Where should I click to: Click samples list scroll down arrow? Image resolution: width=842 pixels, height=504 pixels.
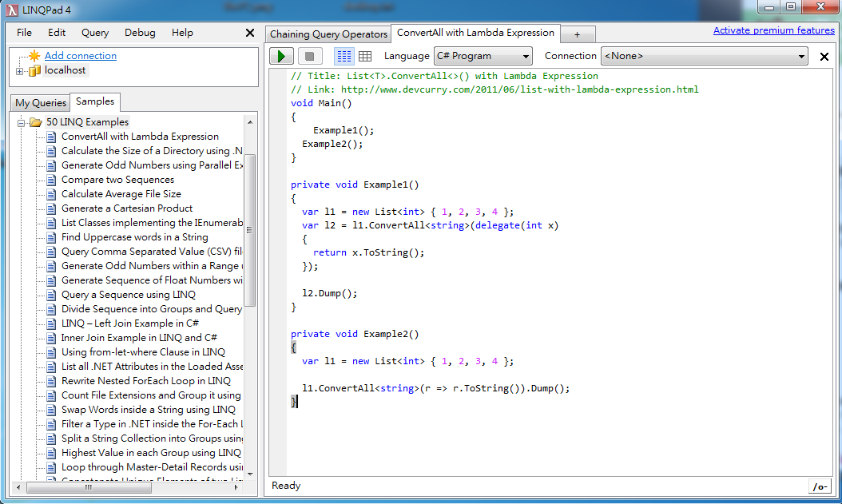click(250, 474)
